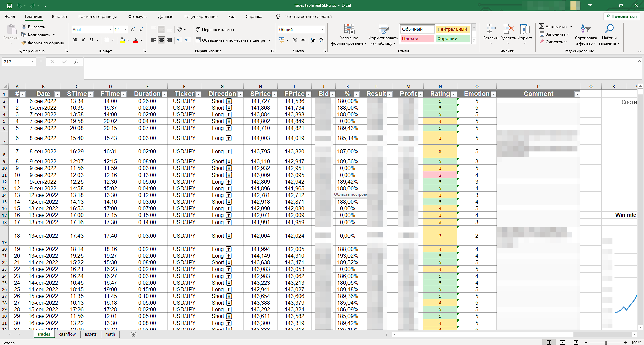Screen dimensions: 644x345
Task: Open the Rating column filter dropdown
Action: [x=454, y=94]
